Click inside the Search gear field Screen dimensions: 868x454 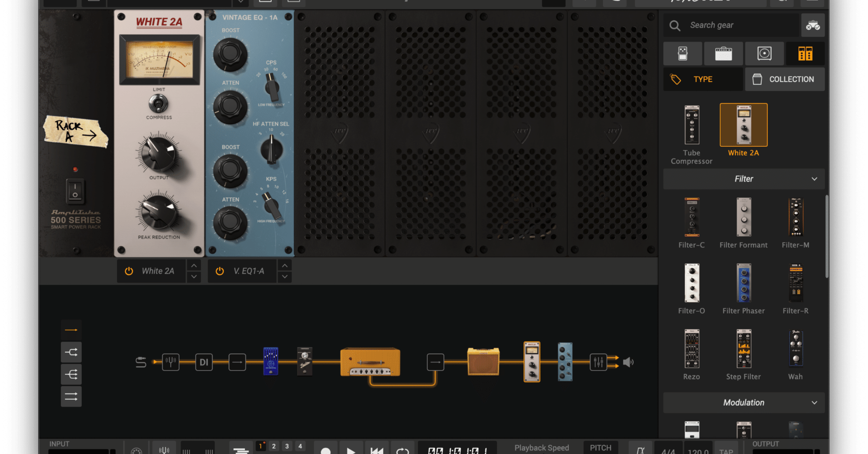(x=732, y=25)
